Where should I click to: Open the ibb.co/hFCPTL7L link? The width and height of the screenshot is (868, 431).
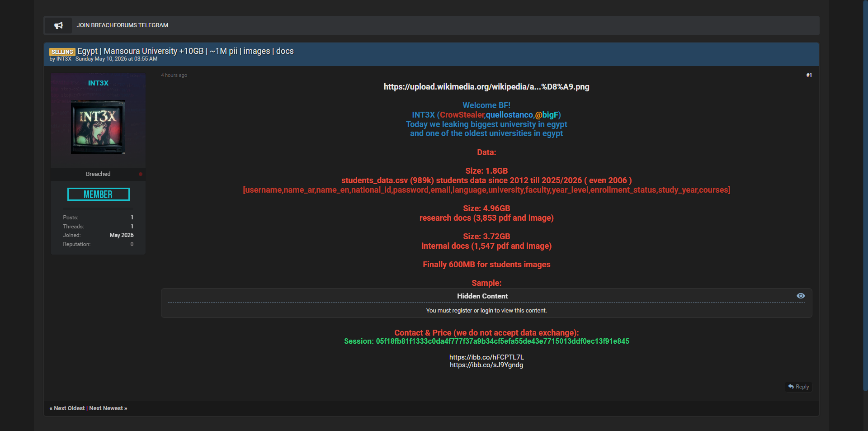pyautogui.click(x=486, y=357)
